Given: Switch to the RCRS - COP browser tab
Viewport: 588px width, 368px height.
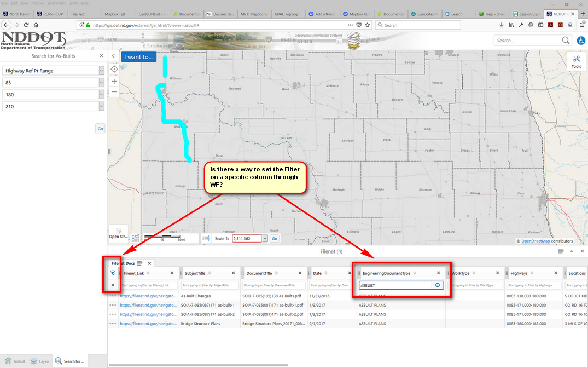Looking at the screenshot, I should click(50, 14).
